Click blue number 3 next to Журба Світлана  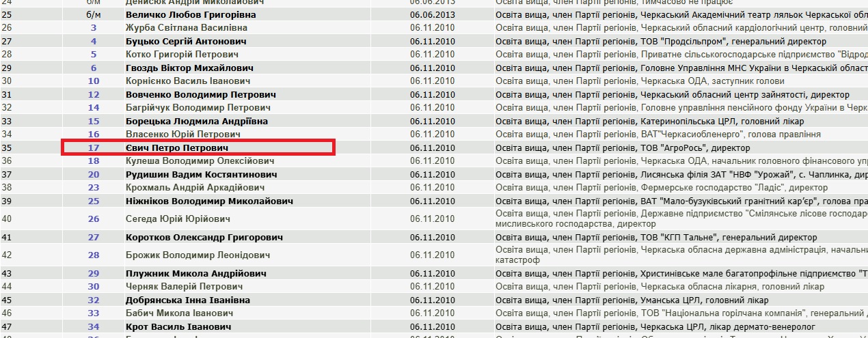94,28
